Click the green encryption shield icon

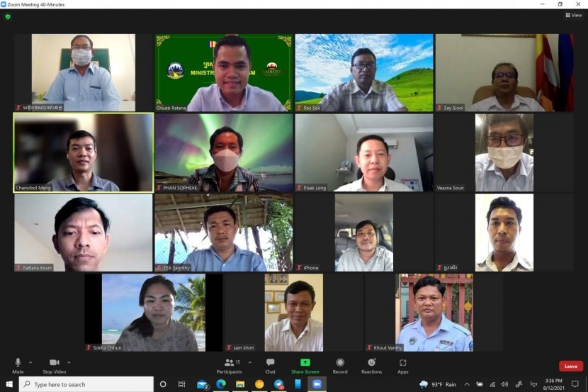pyautogui.click(x=8, y=16)
